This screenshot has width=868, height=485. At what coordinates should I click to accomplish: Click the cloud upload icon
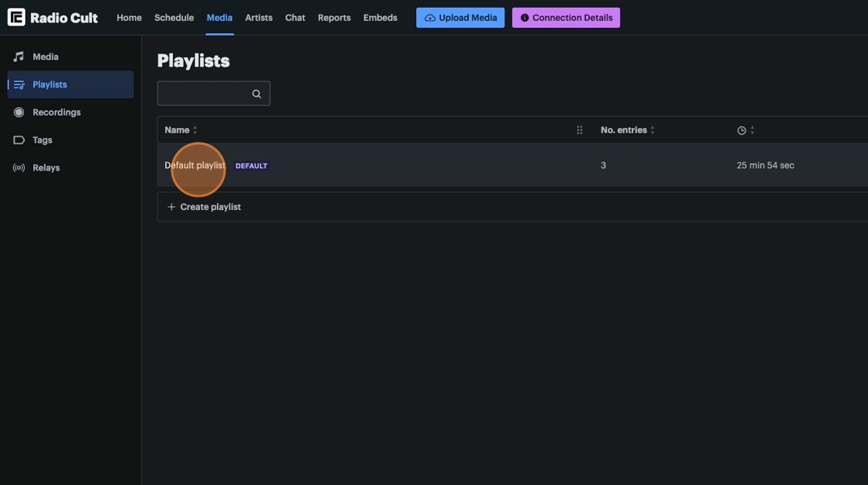(429, 19)
